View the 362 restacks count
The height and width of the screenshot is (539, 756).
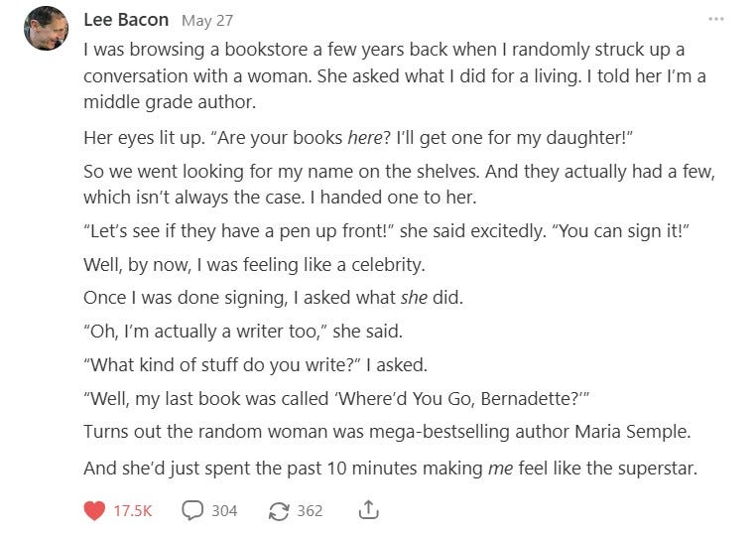pyautogui.click(x=310, y=511)
